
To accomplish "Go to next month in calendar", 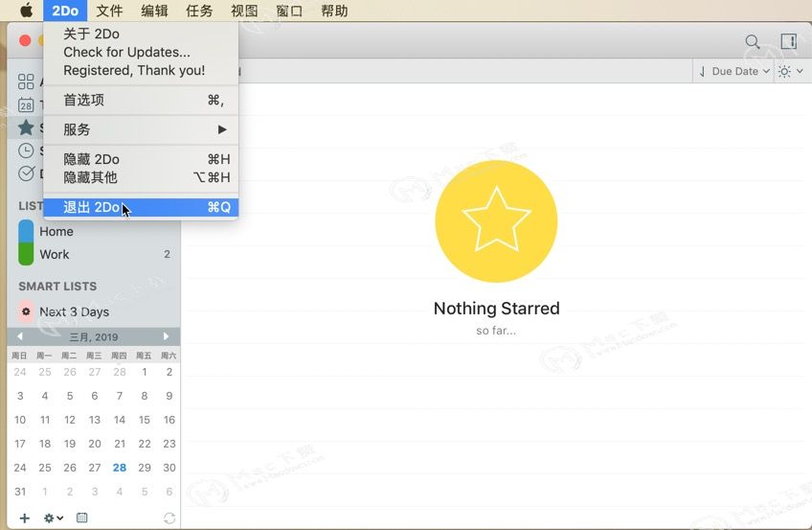I will 166,336.
